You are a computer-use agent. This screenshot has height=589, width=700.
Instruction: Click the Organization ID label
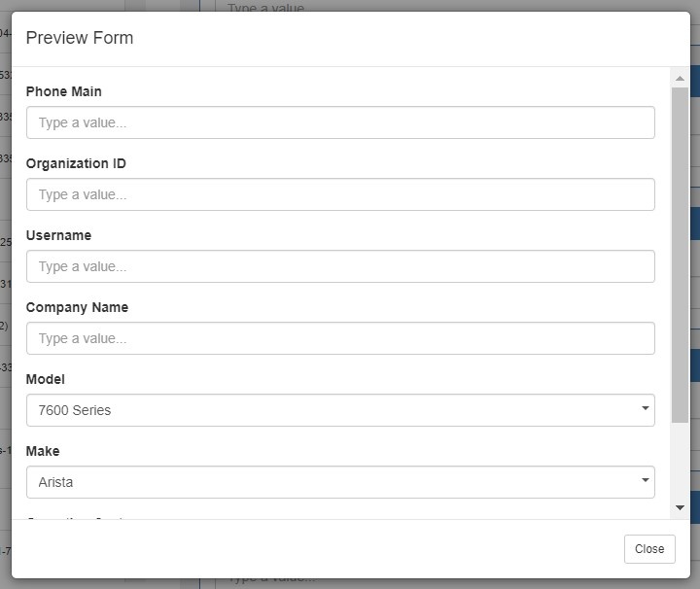[x=76, y=163]
